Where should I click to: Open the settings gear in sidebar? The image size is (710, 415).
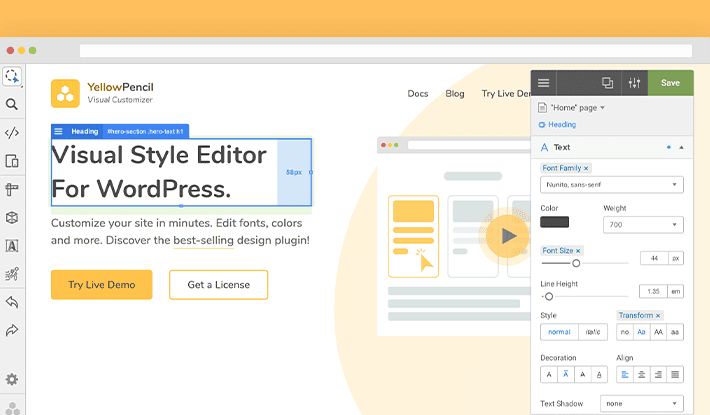(x=12, y=379)
